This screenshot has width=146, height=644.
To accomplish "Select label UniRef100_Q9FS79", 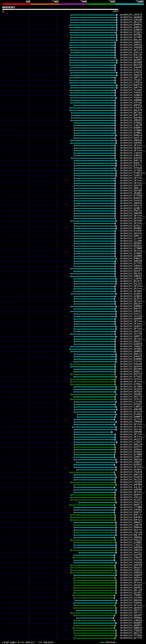I will [x=131, y=77].
